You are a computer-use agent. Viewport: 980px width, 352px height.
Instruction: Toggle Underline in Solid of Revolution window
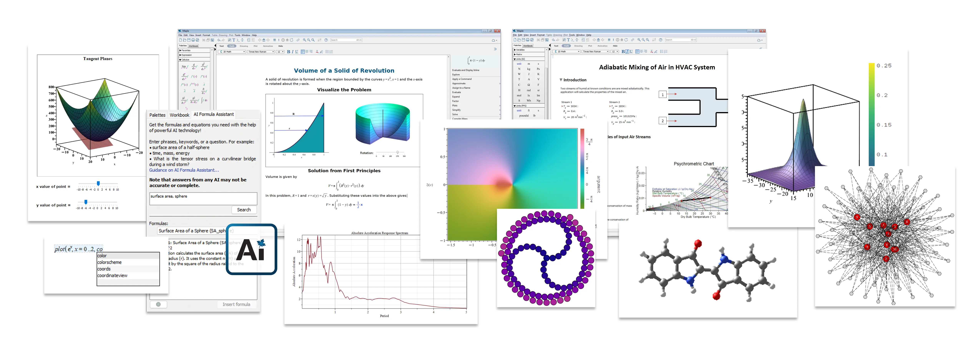297,52
